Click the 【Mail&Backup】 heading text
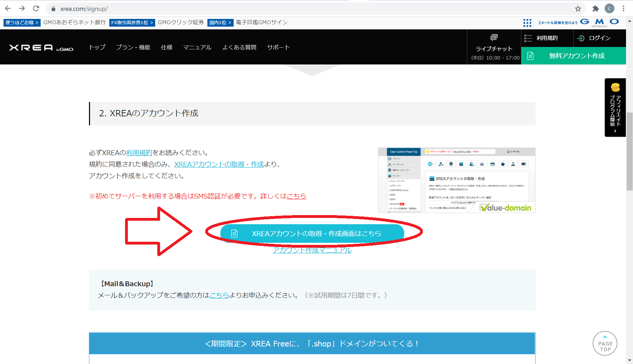This screenshot has height=364, width=633. tap(127, 284)
